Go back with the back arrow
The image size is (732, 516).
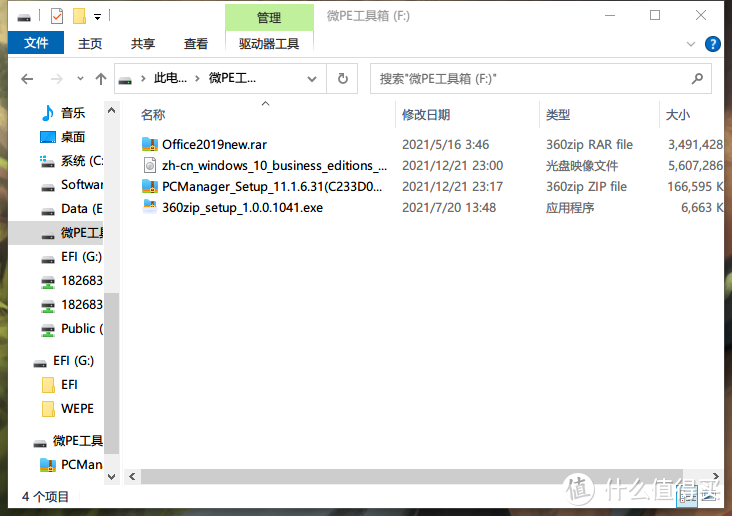tap(27, 79)
